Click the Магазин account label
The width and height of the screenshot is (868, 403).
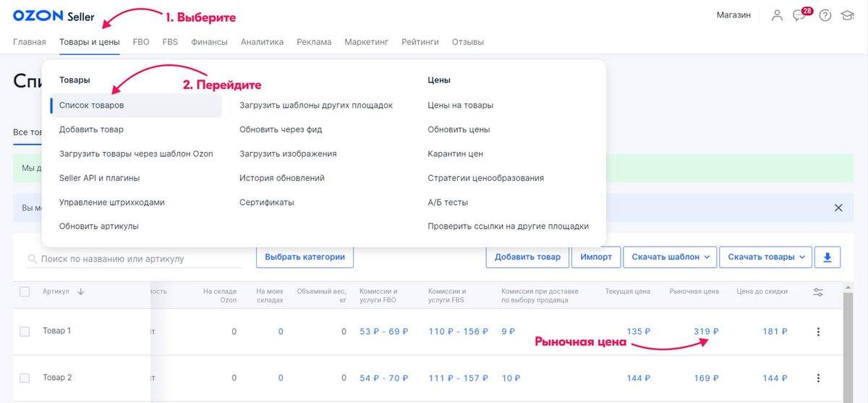tap(733, 15)
